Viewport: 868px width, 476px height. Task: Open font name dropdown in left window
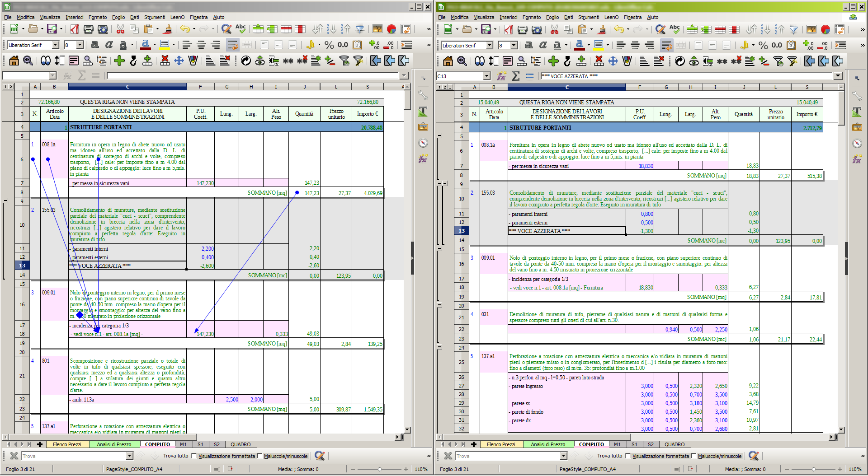coord(56,45)
